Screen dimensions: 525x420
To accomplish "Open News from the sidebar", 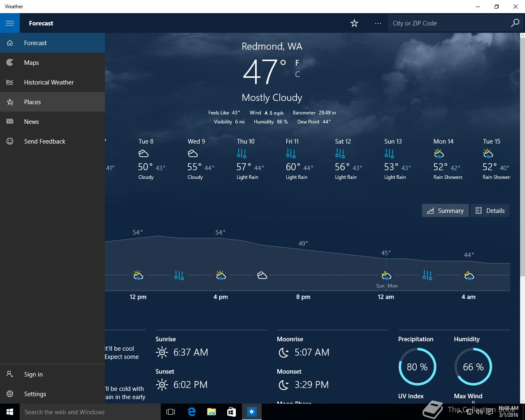I will [52, 121].
